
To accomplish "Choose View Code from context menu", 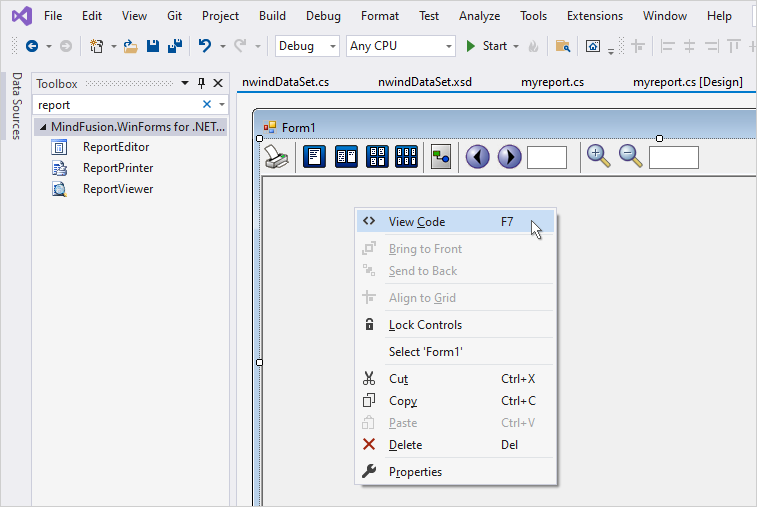I will click(417, 222).
